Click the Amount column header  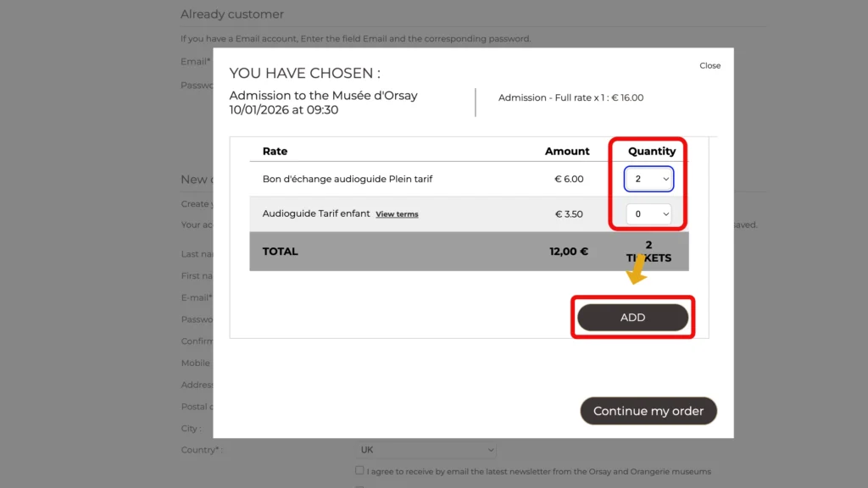[566, 151]
